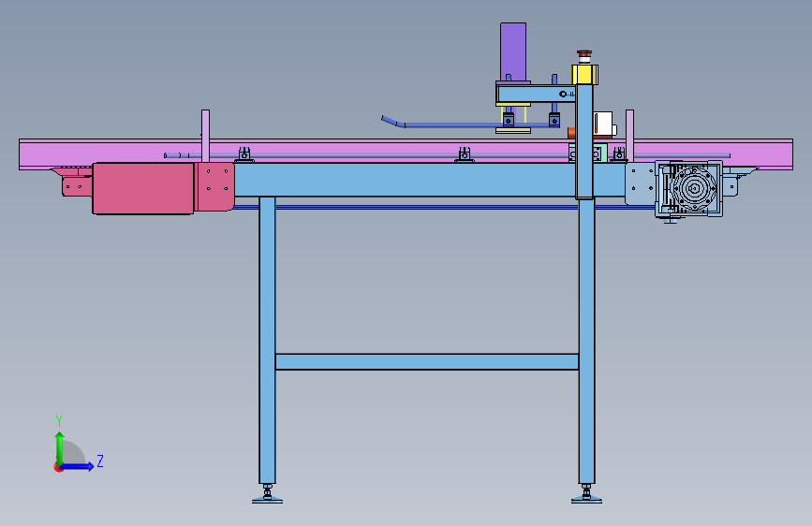Viewport: 812px width, 526px height.
Task: Select the yellow control box under the stop button
Action: pyautogui.click(x=585, y=75)
